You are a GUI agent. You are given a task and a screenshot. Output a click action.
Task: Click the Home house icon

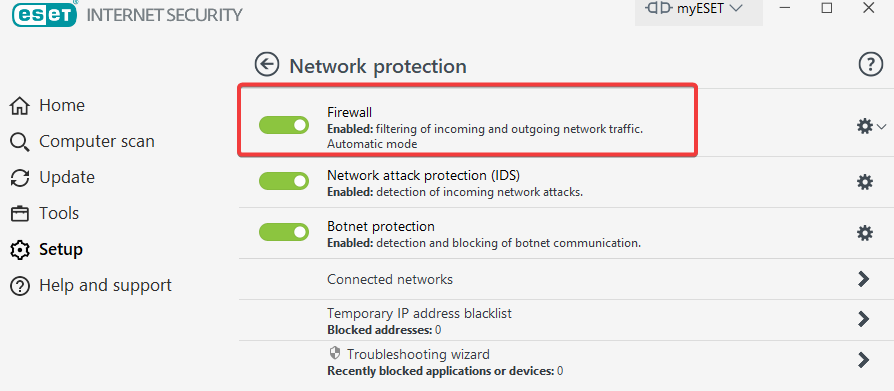click(20, 106)
